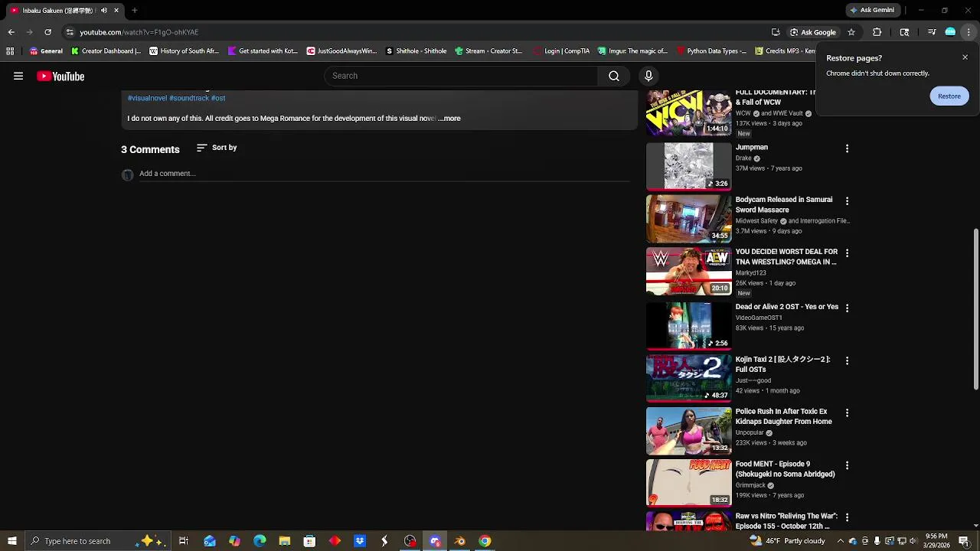Open the Login | CompTIA bookmark

pyautogui.click(x=561, y=51)
